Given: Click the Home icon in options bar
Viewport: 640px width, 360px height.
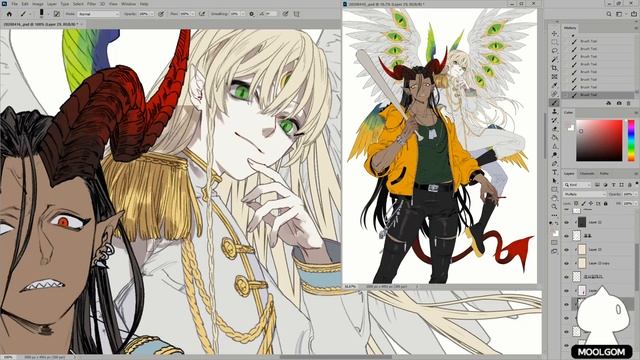Looking at the screenshot, I should [9, 13].
